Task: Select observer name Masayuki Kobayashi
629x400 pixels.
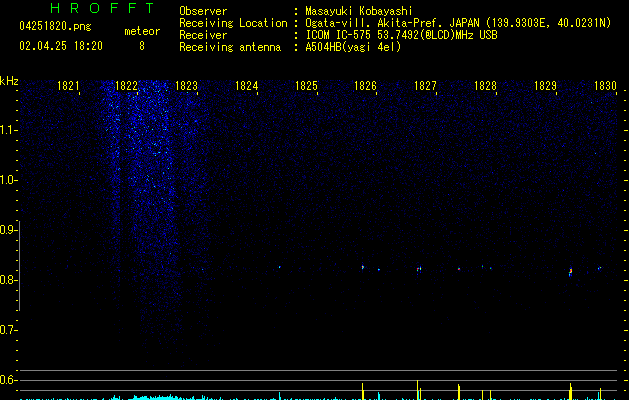Action: [x=359, y=11]
